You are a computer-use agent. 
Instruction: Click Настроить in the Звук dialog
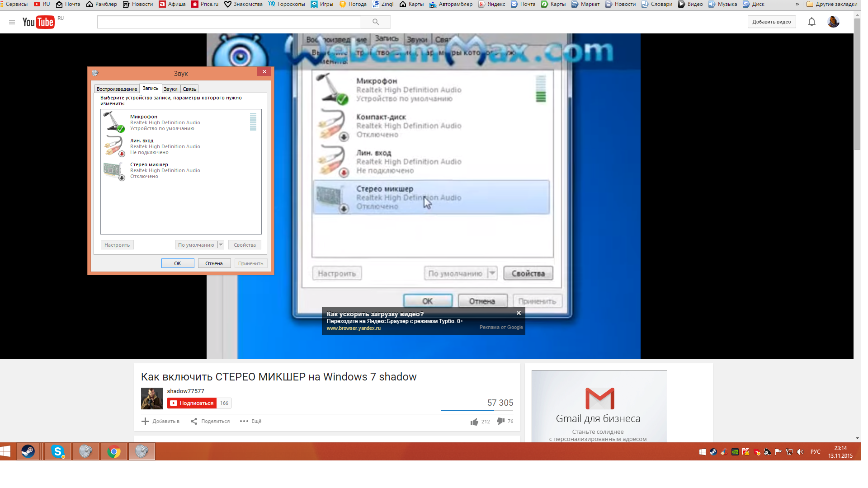pyautogui.click(x=117, y=245)
